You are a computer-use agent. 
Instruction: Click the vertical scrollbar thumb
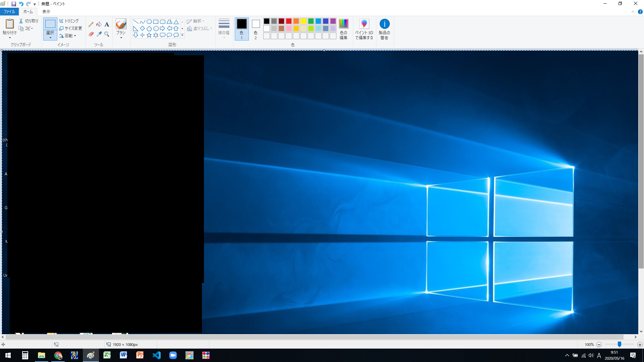[641, 161]
